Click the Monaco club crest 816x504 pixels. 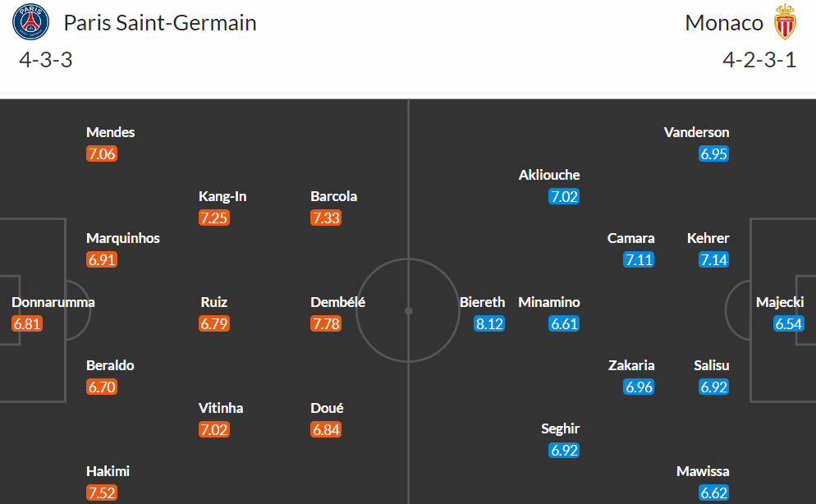(x=785, y=22)
